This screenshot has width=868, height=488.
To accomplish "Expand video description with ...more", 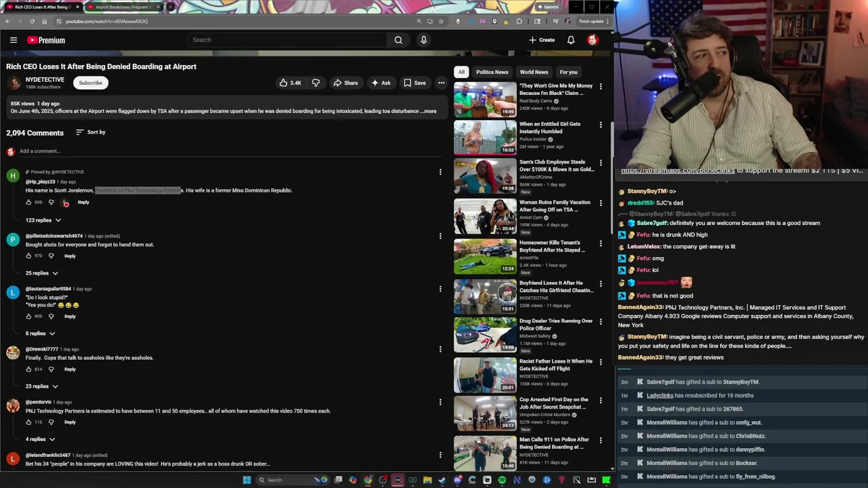I will tap(429, 111).
